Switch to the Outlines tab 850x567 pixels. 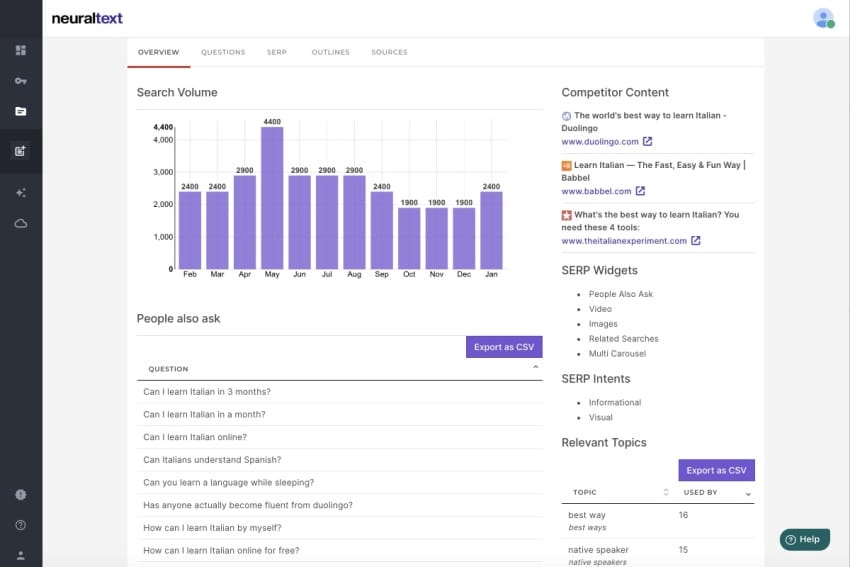point(330,52)
